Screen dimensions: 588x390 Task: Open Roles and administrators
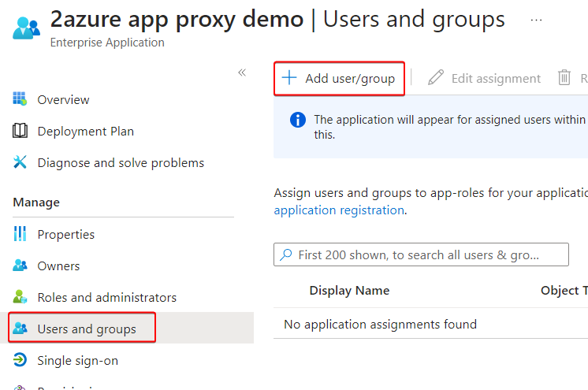click(x=107, y=297)
